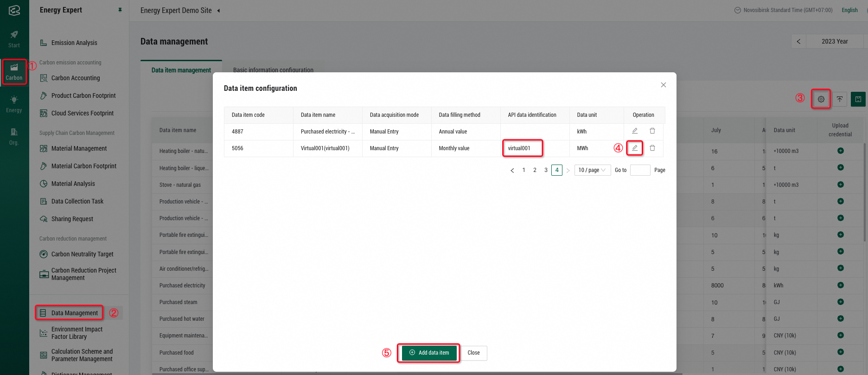This screenshot has width=868, height=375.
Task: Expand the 10 / page dropdown
Action: (x=593, y=170)
